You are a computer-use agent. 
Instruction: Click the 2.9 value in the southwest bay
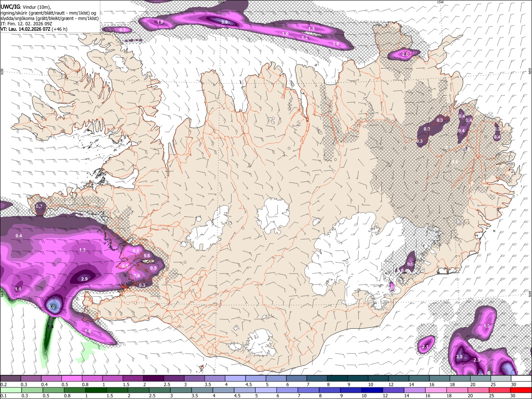click(x=84, y=279)
